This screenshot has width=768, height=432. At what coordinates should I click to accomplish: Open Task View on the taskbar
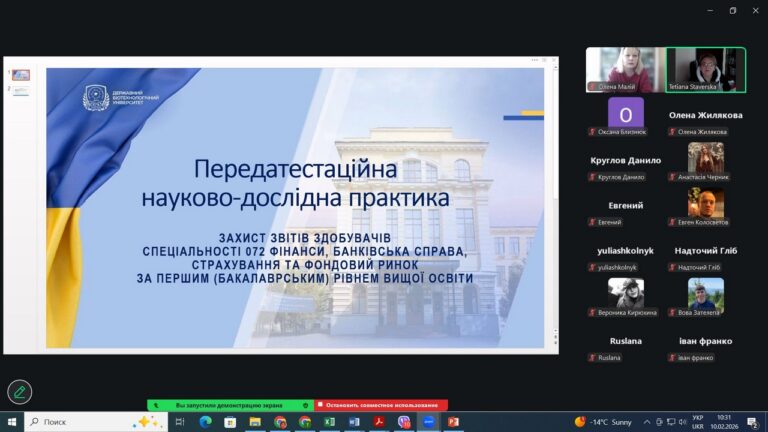click(x=180, y=422)
